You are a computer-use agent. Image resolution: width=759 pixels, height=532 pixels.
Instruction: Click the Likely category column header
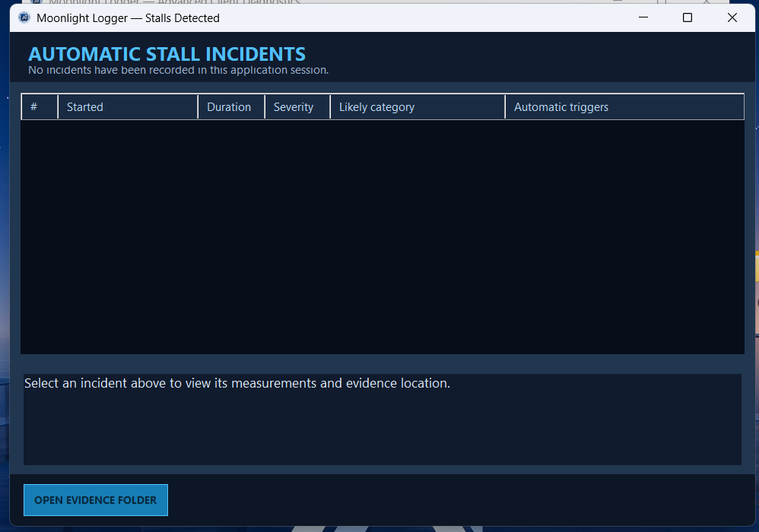418,107
